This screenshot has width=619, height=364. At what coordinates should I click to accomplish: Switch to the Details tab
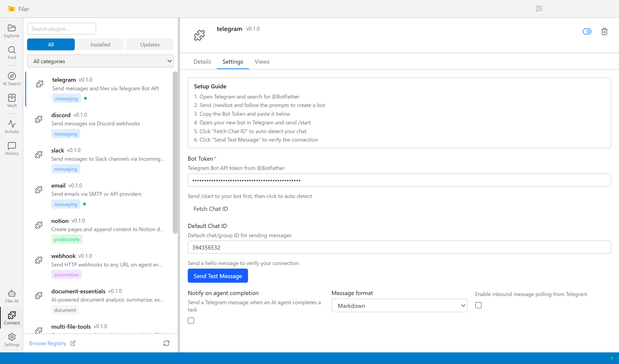coord(202,62)
